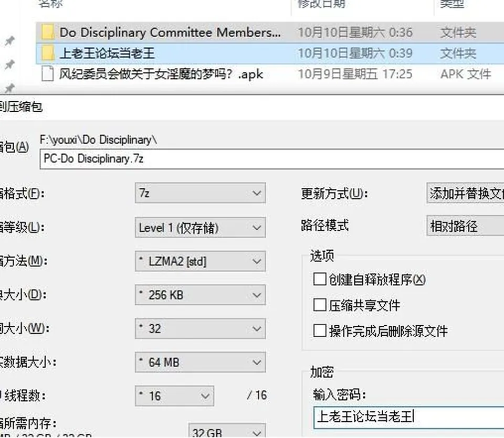Click date 10月9日星期五 17:25

(x=355, y=74)
